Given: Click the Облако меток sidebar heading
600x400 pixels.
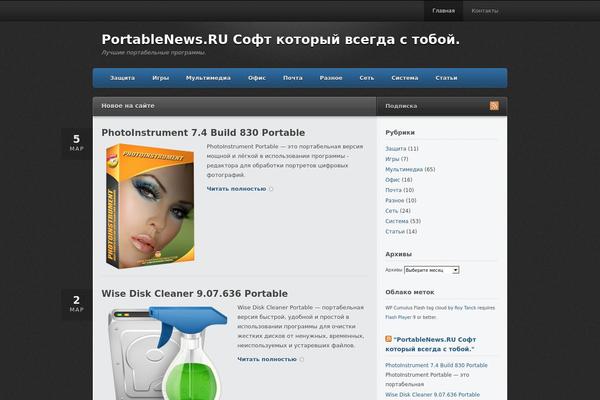Looking at the screenshot, I should point(410,292).
